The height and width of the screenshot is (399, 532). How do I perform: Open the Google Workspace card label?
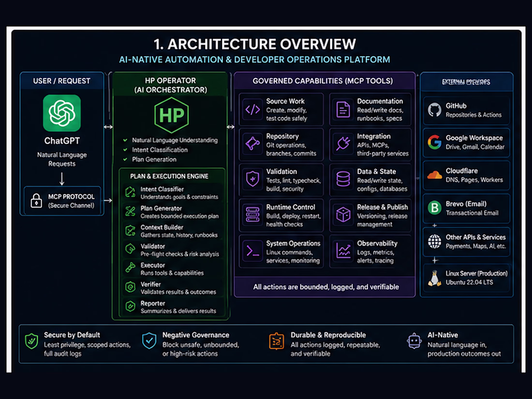(474, 138)
